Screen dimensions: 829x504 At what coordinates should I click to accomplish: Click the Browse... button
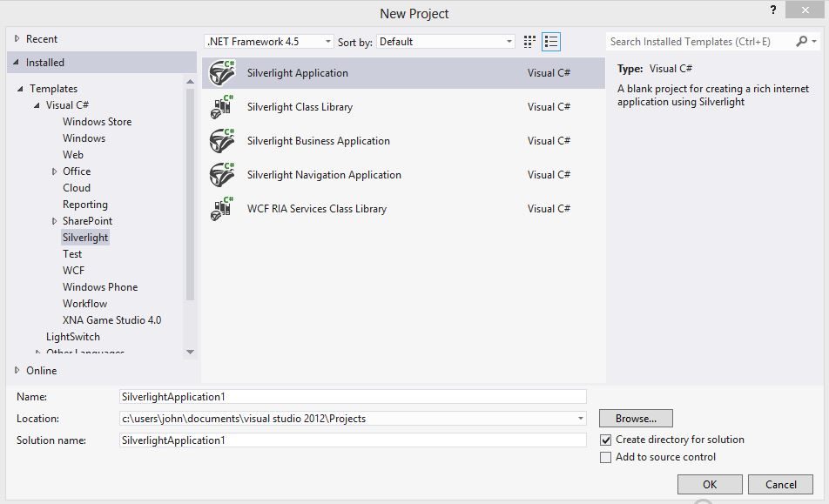coord(636,419)
